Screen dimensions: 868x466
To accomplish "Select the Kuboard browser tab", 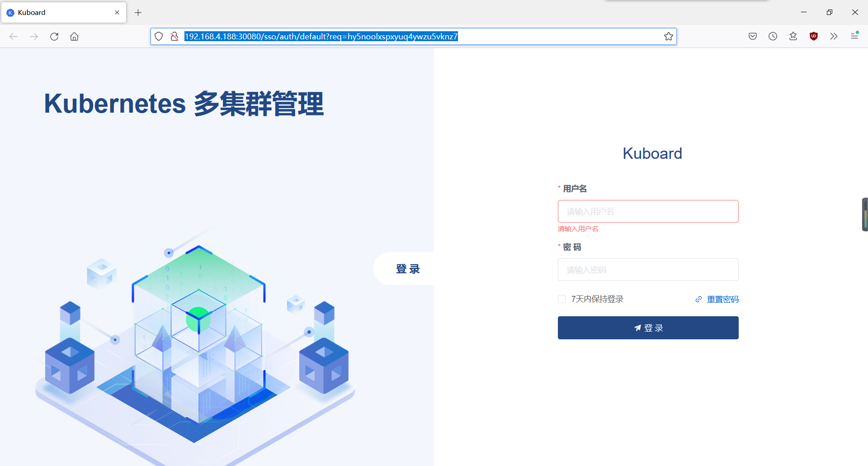I will coord(64,13).
